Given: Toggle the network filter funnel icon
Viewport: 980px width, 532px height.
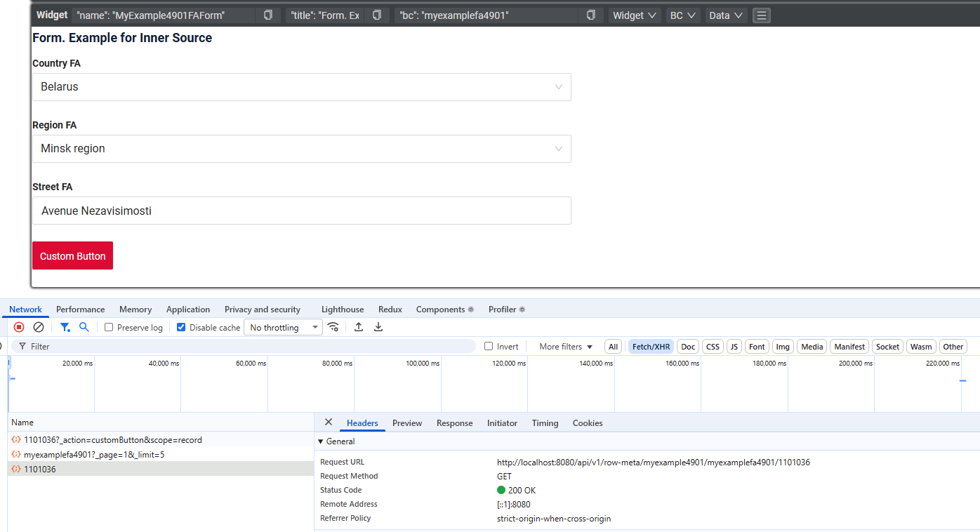Looking at the screenshot, I should pos(65,327).
